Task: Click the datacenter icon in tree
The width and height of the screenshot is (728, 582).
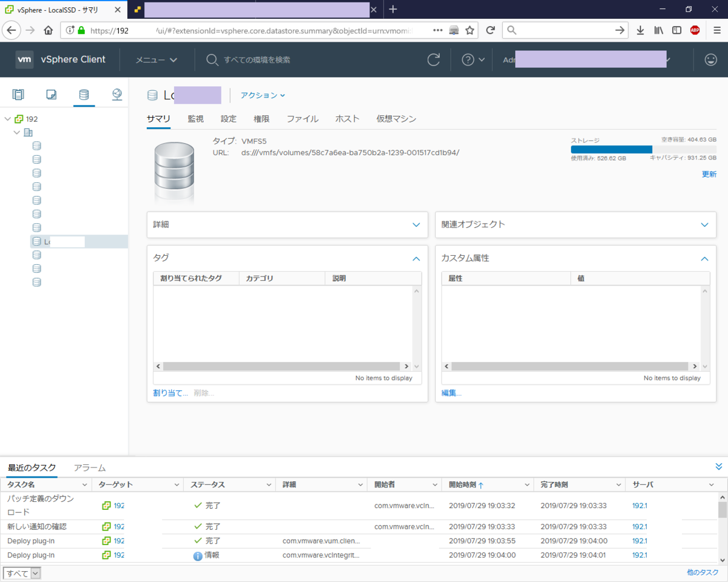Action: 28,132
